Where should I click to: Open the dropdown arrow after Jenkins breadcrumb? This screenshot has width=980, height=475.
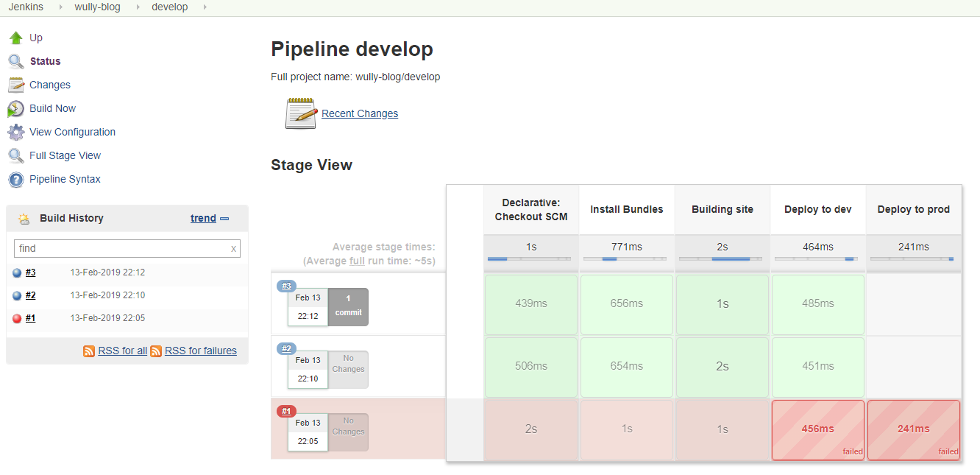[59, 7]
